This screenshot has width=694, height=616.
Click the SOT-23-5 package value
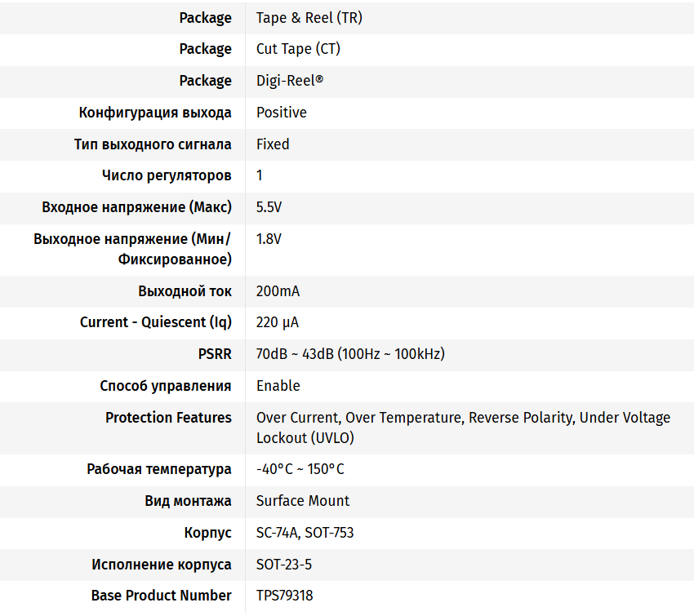(x=284, y=565)
